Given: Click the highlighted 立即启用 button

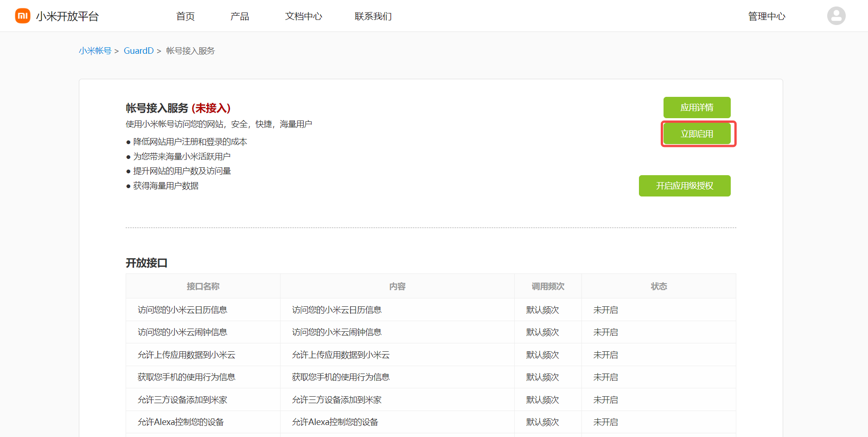Looking at the screenshot, I should click(x=697, y=134).
